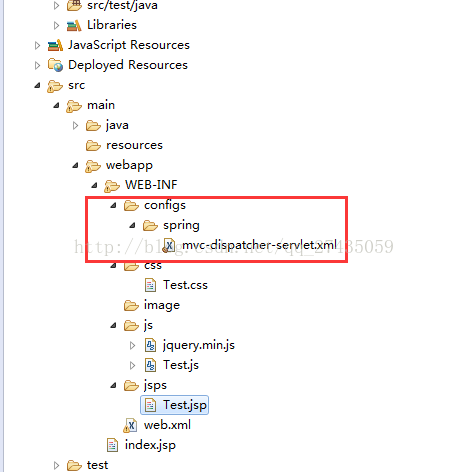The width and height of the screenshot is (449, 472).
Task: Select the 'jquery.min.js' file name
Action: tap(199, 345)
